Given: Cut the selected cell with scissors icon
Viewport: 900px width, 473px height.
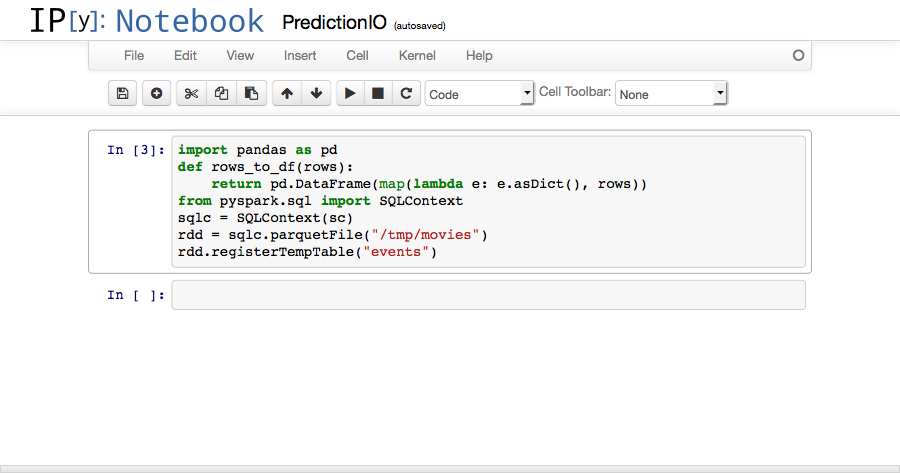Looking at the screenshot, I should (192, 94).
